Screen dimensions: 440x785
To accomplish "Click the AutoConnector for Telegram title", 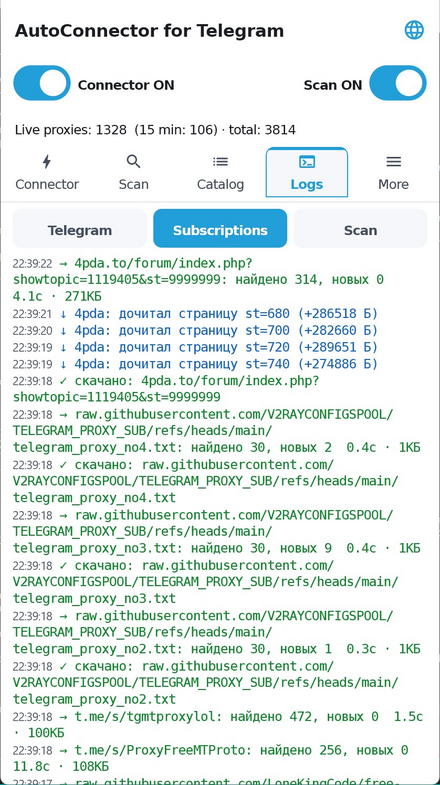I will click(149, 31).
